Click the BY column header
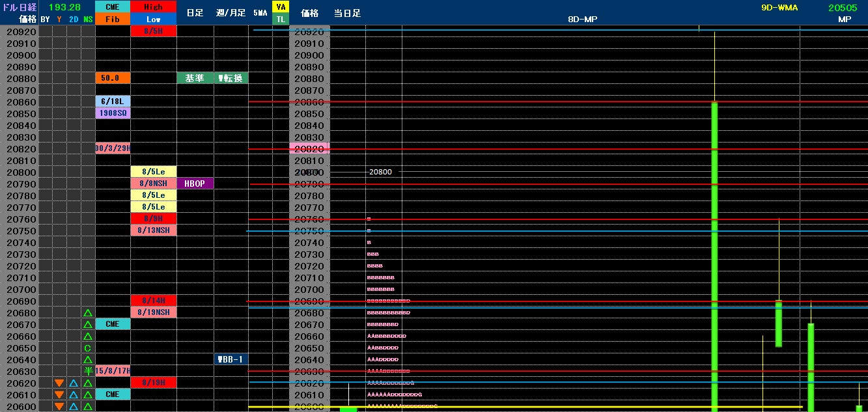This screenshot has width=868, height=412. pyautogui.click(x=45, y=20)
